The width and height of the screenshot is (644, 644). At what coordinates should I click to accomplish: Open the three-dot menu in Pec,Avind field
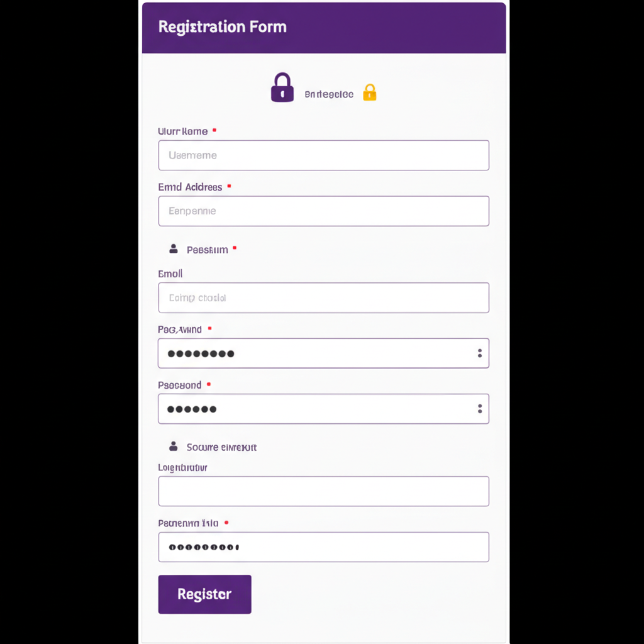[x=480, y=353]
